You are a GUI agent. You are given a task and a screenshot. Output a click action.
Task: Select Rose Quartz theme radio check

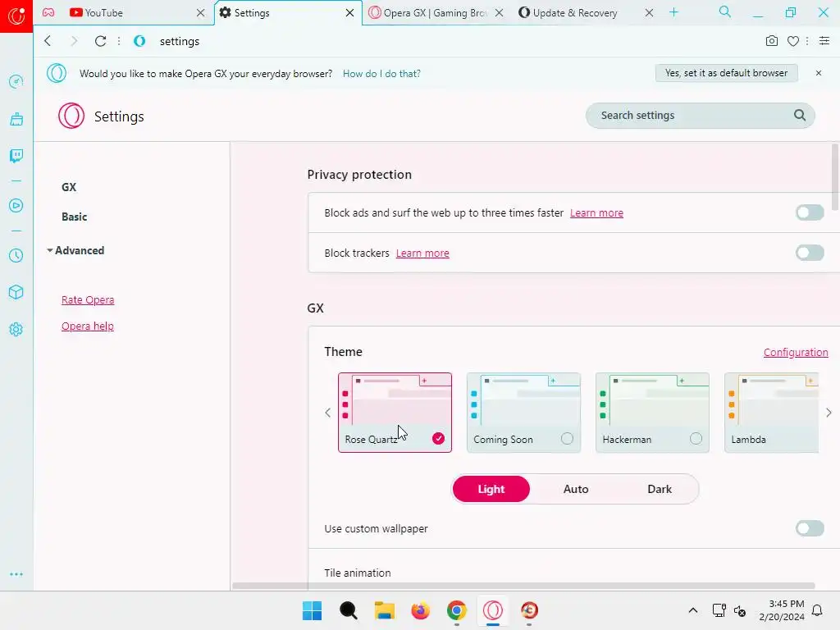coord(438,439)
